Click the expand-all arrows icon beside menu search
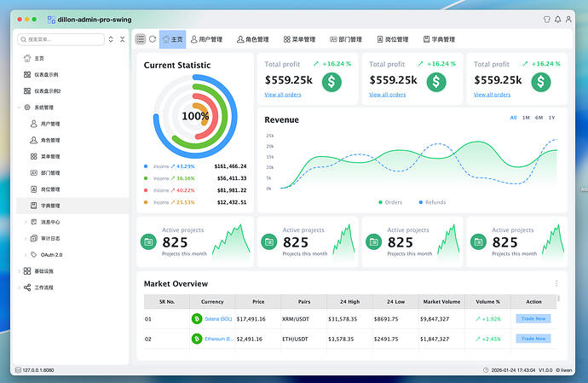 point(111,39)
